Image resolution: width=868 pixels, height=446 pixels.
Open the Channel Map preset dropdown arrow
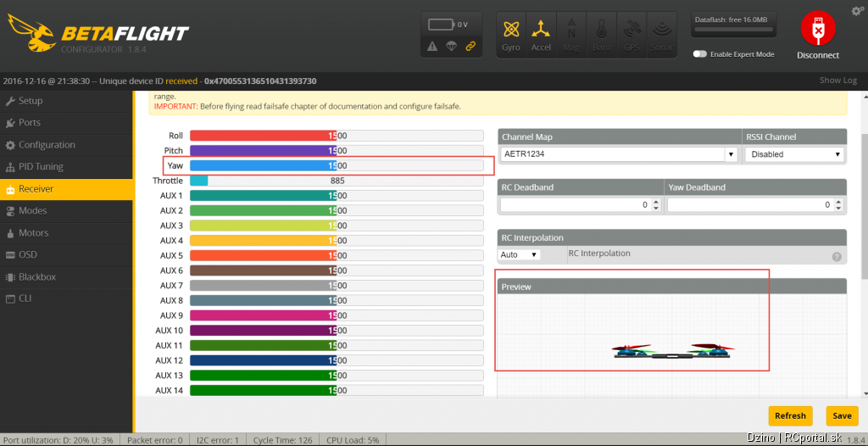[x=732, y=154]
